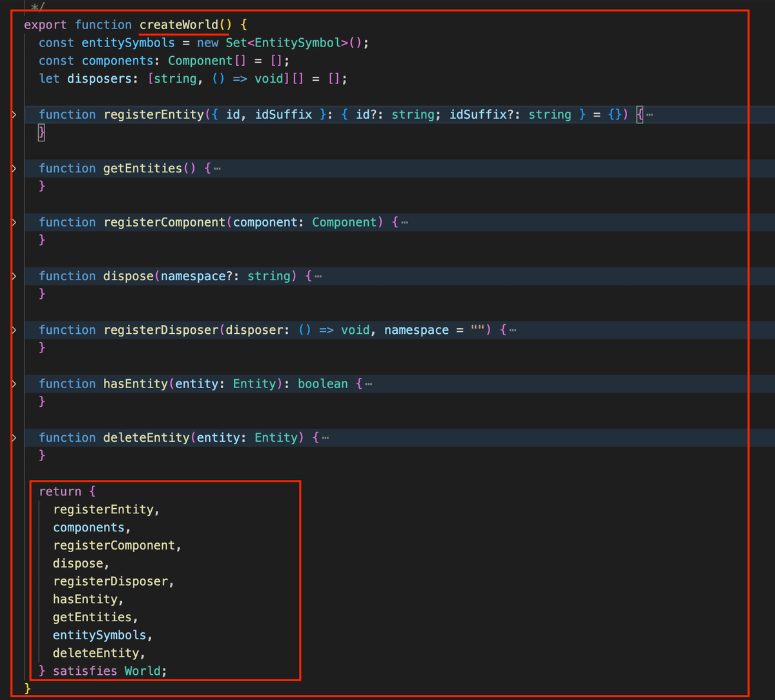Click the Set<EntitySymbol> type reference
This screenshot has width=775, height=700.
point(287,43)
